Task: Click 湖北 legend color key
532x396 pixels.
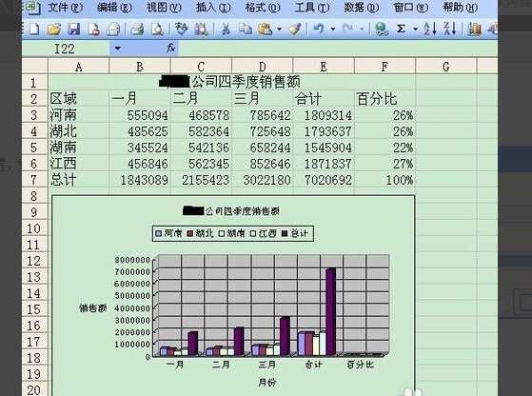Action: (x=190, y=233)
